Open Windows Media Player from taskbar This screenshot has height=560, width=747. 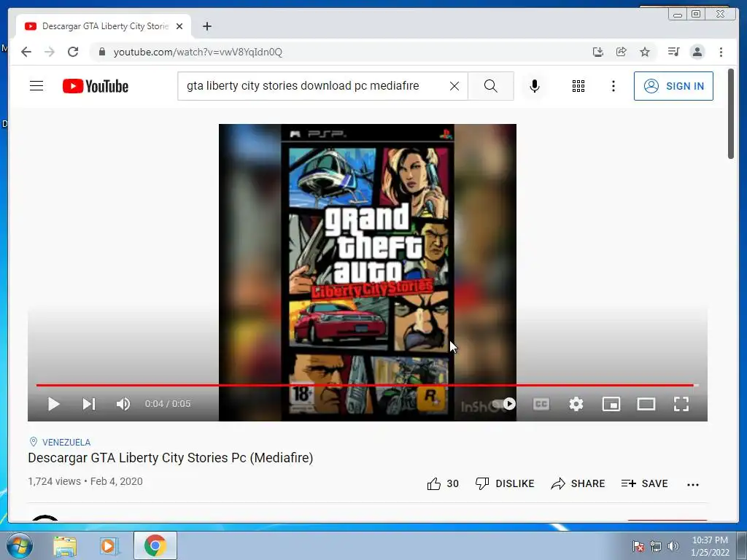point(109,545)
